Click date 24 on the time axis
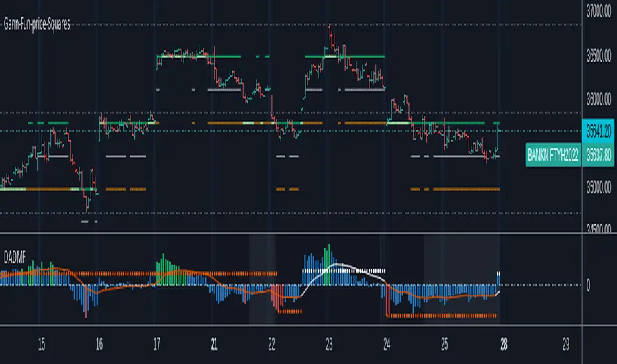Image resolution: width=617 pixels, height=364 pixels. (x=387, y=345)
